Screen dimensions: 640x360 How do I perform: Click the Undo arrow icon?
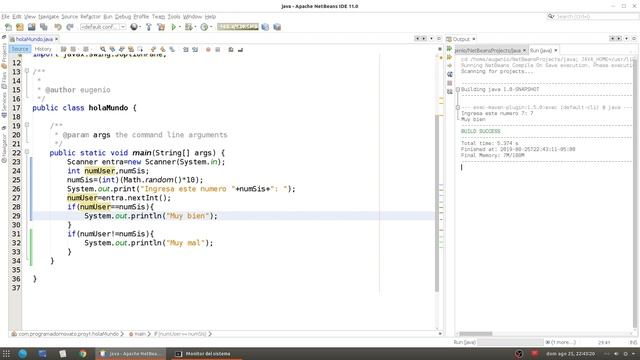click(58, 27)
